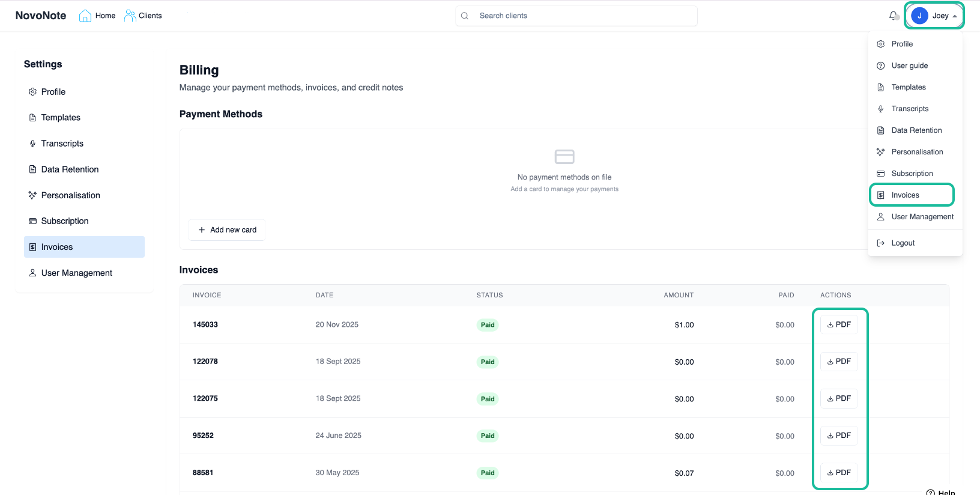The width and height of the screenshot is (980, 495).
Task: Click the Logout icon in dropdown menu
Action: [x=881, y=243]
